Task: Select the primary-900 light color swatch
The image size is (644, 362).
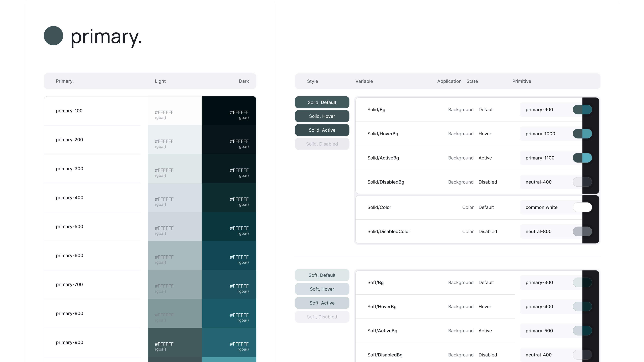Action: click(175, 343)
